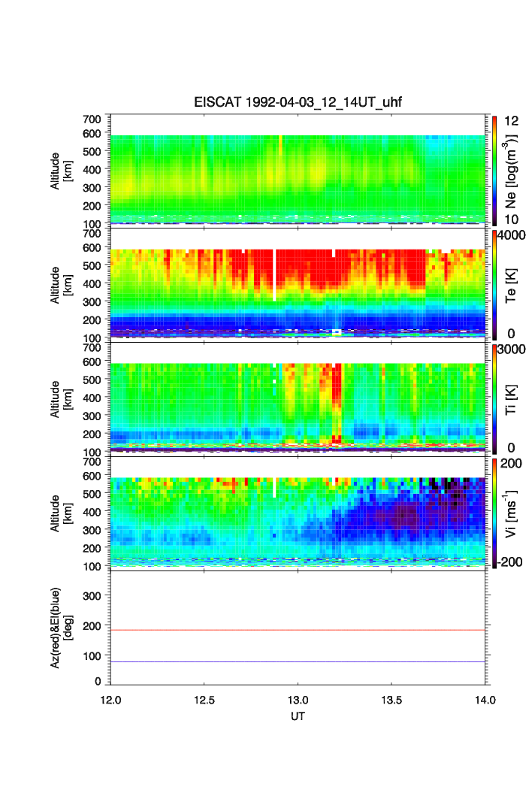The image size is (532, 799).
Task: Click the 12.5 x-axis tick label
Action: (204, 700)
